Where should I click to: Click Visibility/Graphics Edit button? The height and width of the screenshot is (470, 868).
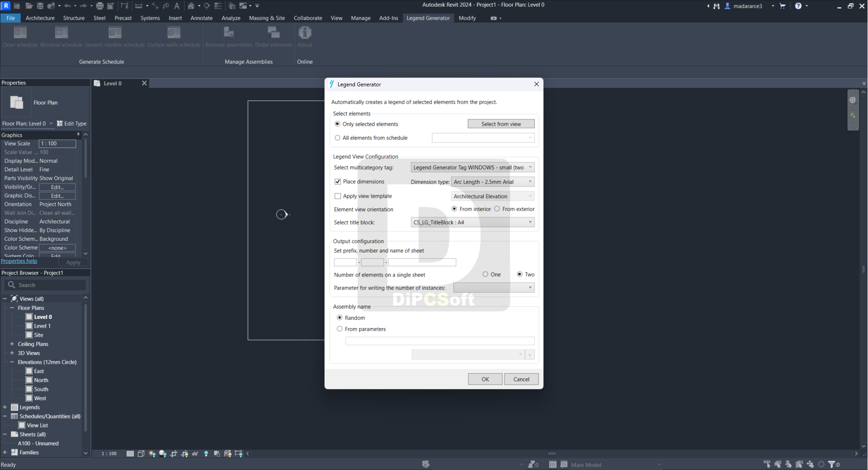[x=57, y=187]
